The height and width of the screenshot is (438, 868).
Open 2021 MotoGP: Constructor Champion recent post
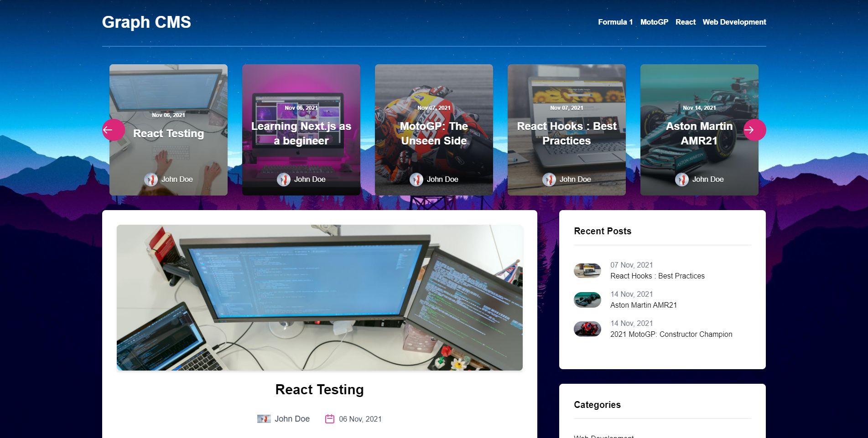[x=671, y=334]
